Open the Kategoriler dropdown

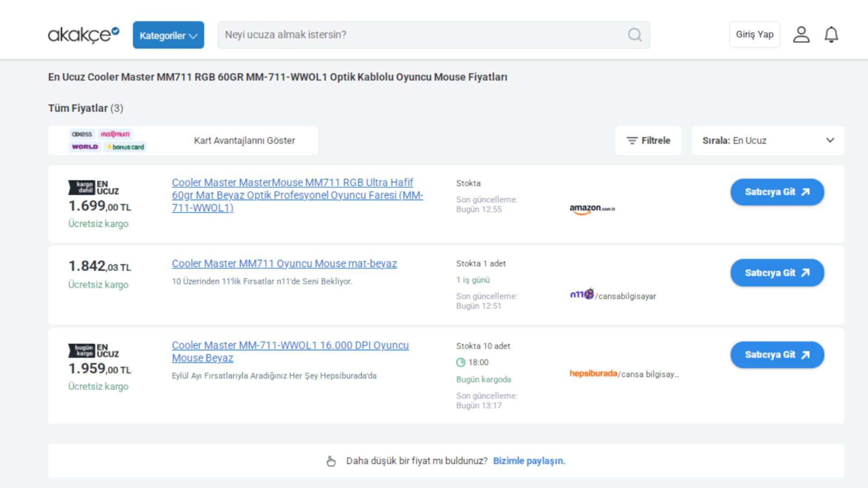(x=168, y=35)
